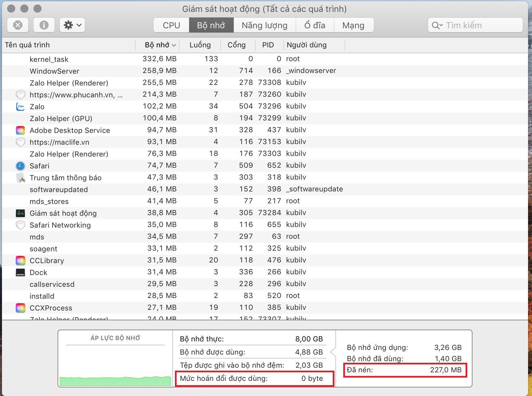Image resolution: width=532 pixels, height=396 pixels.
Task: Select Zalo Helper (Renderer) using 76,3 MB
Action: click(265, 154)
